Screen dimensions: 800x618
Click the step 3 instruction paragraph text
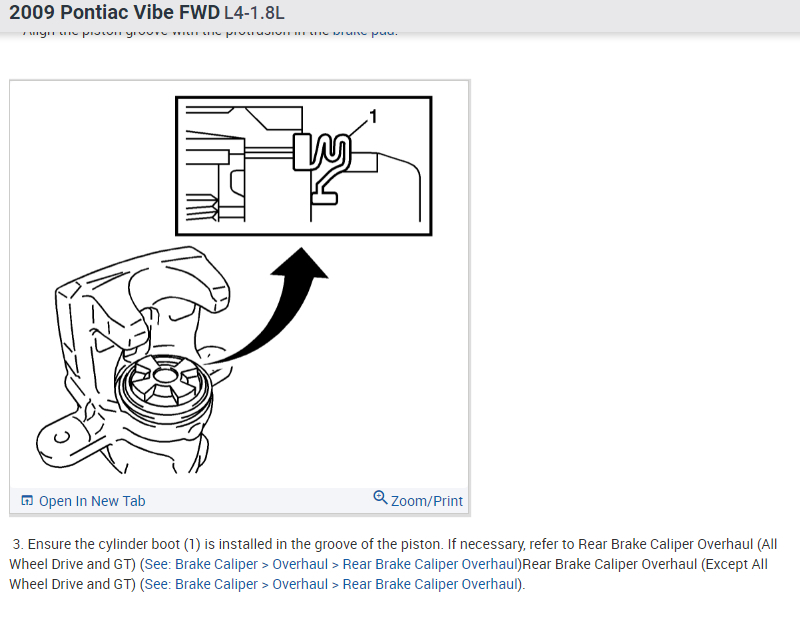(393, 564)
